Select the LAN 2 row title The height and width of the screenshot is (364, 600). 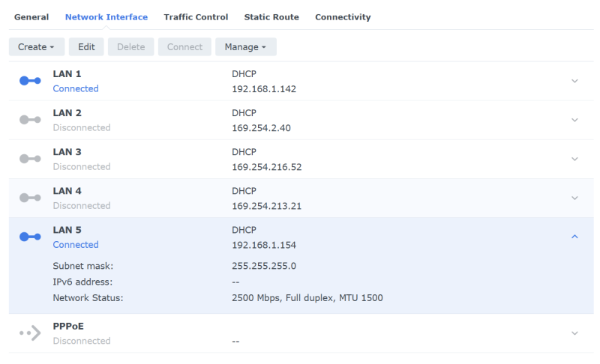pyautogui.click(x=67, y=112)
